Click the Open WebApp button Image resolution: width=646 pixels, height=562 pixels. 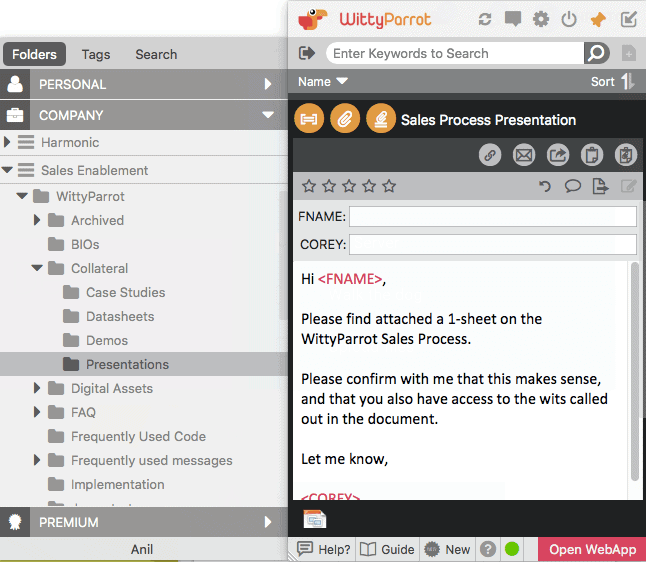click(592, 549)
